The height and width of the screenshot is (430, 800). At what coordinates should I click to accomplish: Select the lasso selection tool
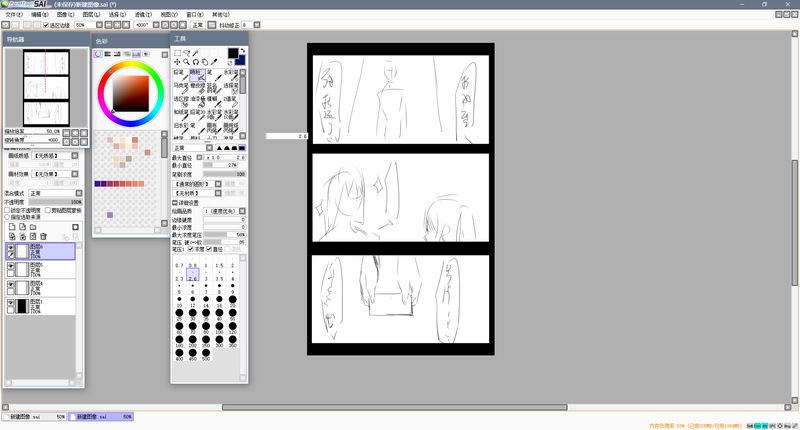coord(187,52)
